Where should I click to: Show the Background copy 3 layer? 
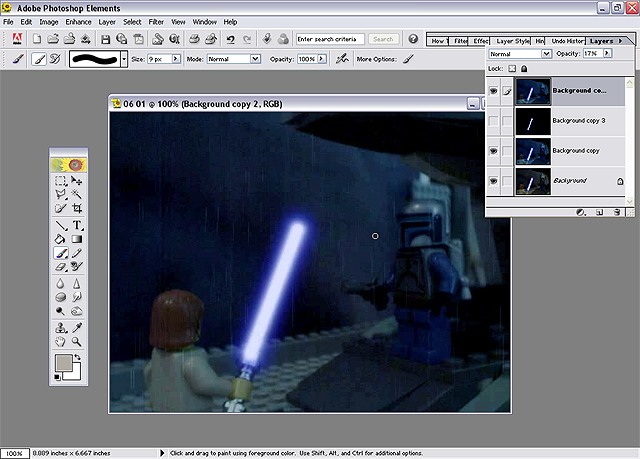(493, 121)
